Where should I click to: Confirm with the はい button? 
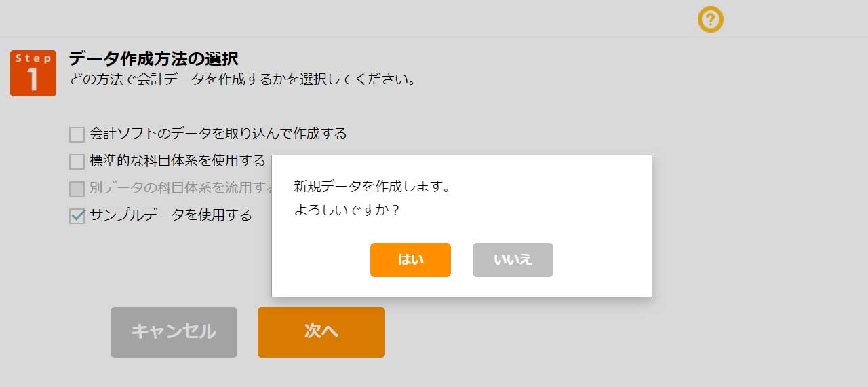pyautogui.click(x=410, y=260)
